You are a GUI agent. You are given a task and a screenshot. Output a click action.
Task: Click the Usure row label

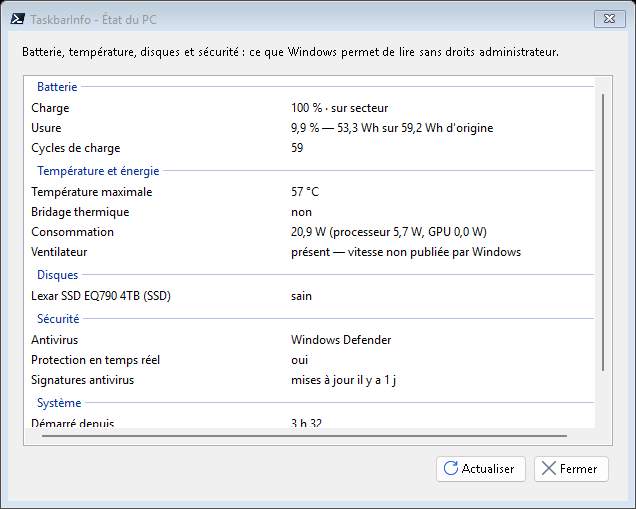click(46, 128)
